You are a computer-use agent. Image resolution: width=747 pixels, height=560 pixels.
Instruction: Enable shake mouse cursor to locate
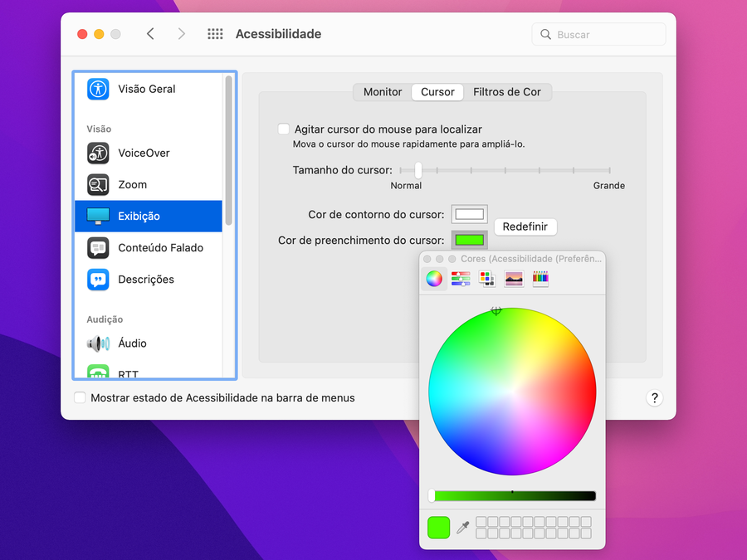284,129
